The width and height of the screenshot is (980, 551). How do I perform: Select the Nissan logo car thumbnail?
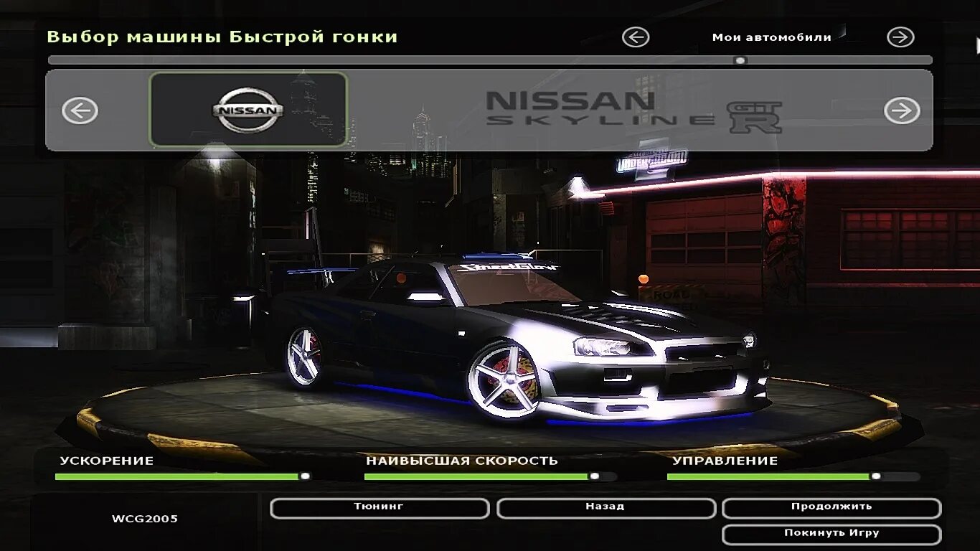click(x=248, y=110)
